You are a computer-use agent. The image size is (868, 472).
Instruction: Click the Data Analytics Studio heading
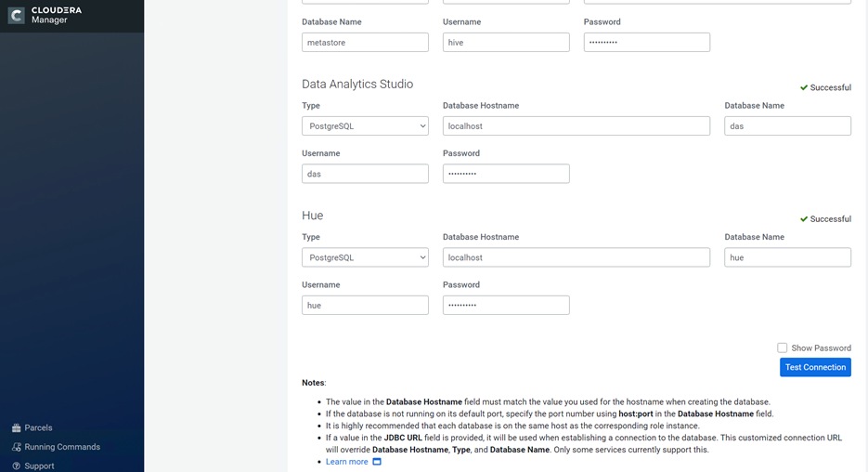(357, 85)
